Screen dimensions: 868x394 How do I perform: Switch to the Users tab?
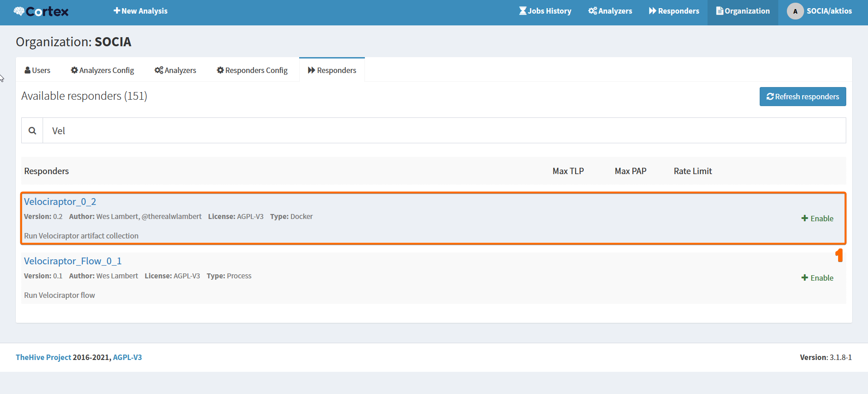pyautogui.click(x=38, y=70)
